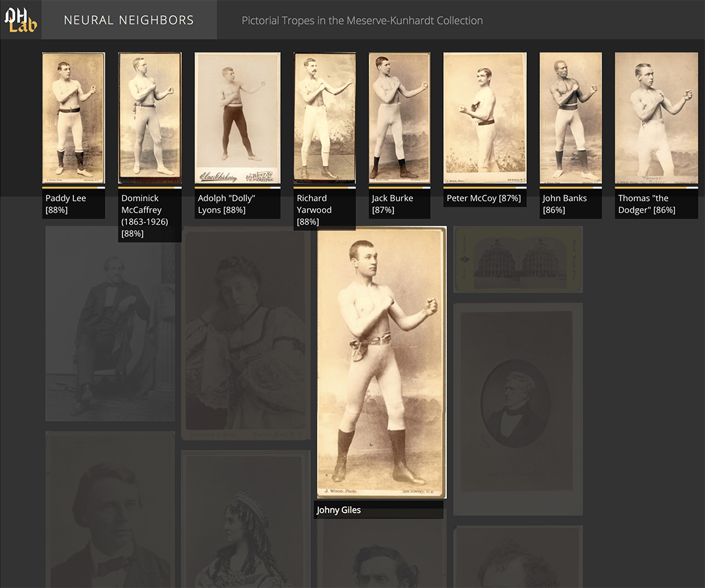Select the Paddy Lee boxer thumbnail
705x588 pixels.
click(73, 118)
